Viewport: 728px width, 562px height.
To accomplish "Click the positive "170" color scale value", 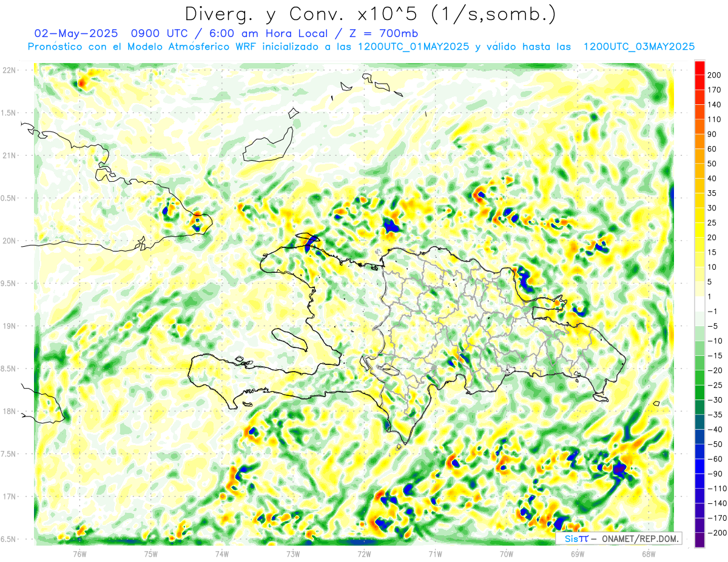I will tap(715, 90).
